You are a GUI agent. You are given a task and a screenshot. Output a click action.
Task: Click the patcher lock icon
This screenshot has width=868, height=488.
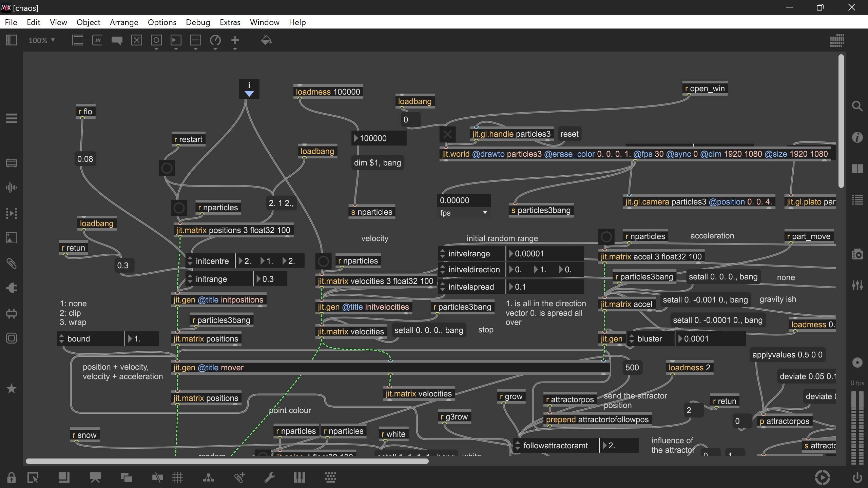(12, 477)
